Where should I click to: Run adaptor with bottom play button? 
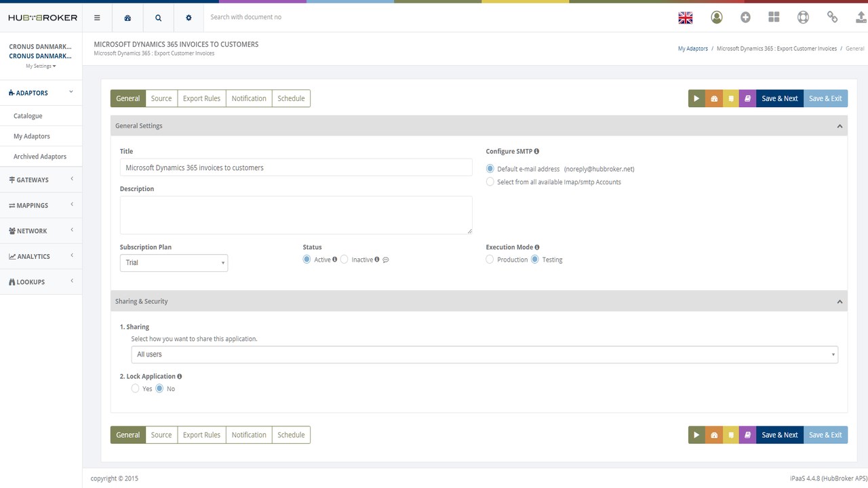pos(696,435)
